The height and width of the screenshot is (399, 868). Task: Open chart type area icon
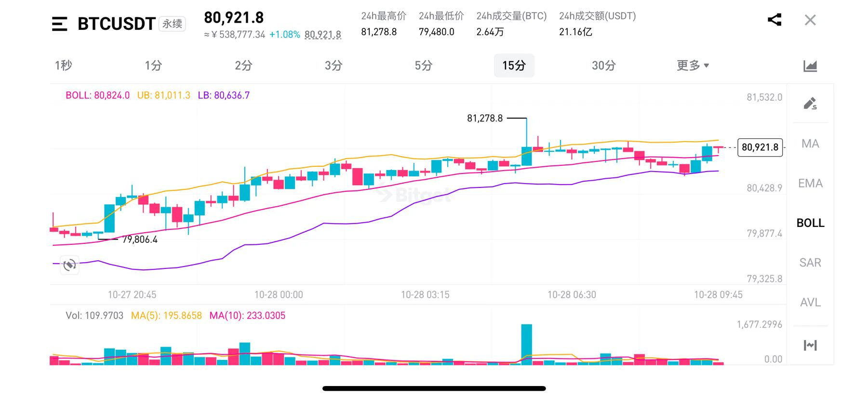(x=810, y=66)
